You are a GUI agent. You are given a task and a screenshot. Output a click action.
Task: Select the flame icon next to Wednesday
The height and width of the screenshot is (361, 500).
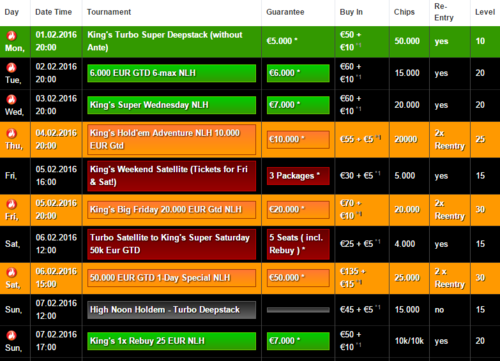tap(12, 99)
